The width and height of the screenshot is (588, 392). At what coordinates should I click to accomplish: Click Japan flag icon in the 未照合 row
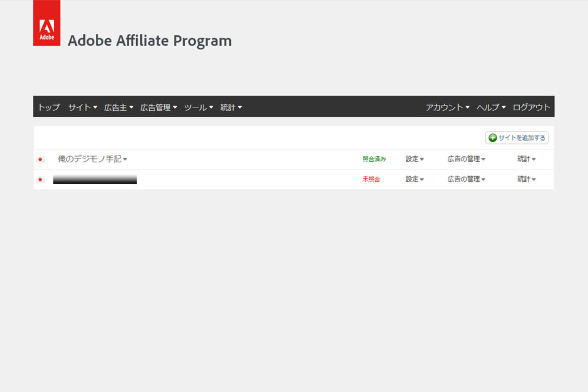coord(41,180)
